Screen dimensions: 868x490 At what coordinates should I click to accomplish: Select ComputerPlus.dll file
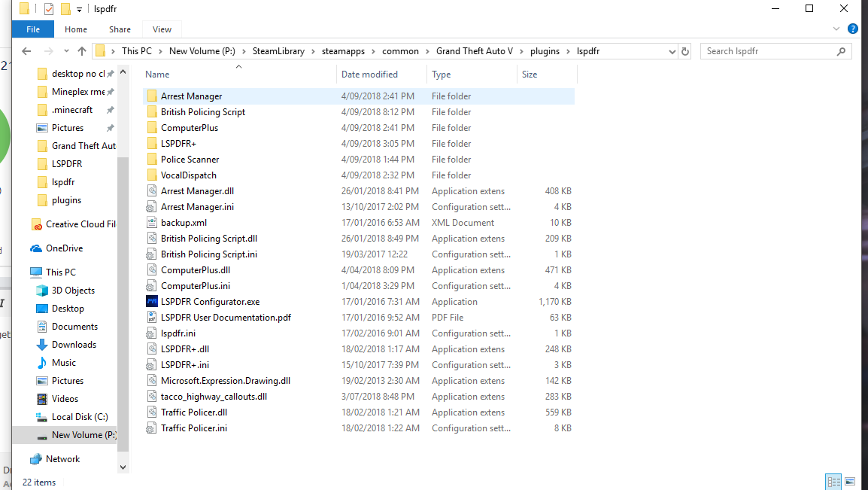point(196,270)
